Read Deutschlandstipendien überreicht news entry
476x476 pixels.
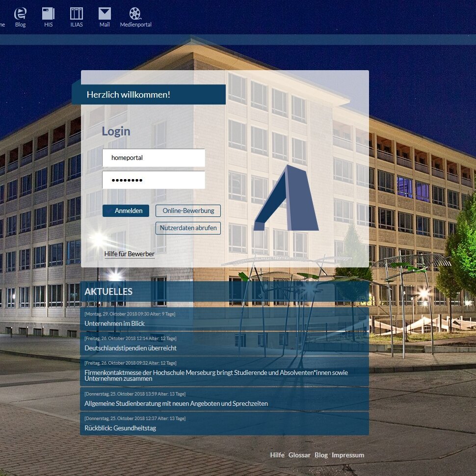131,348
